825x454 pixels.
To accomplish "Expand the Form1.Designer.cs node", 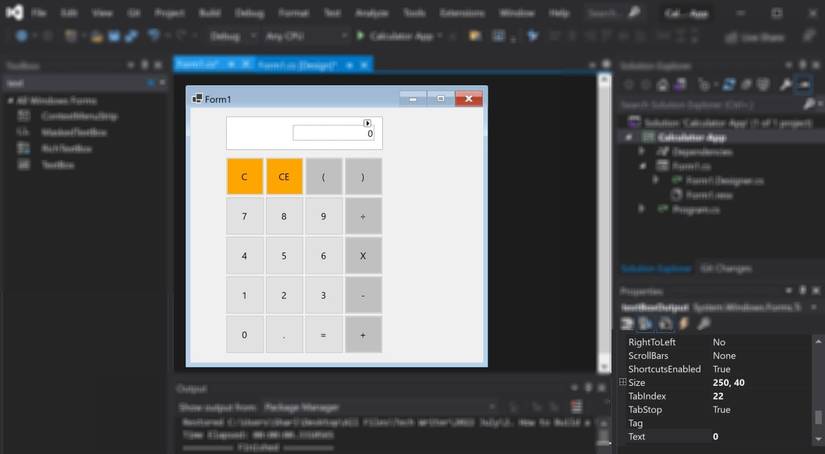I will 656,180.
